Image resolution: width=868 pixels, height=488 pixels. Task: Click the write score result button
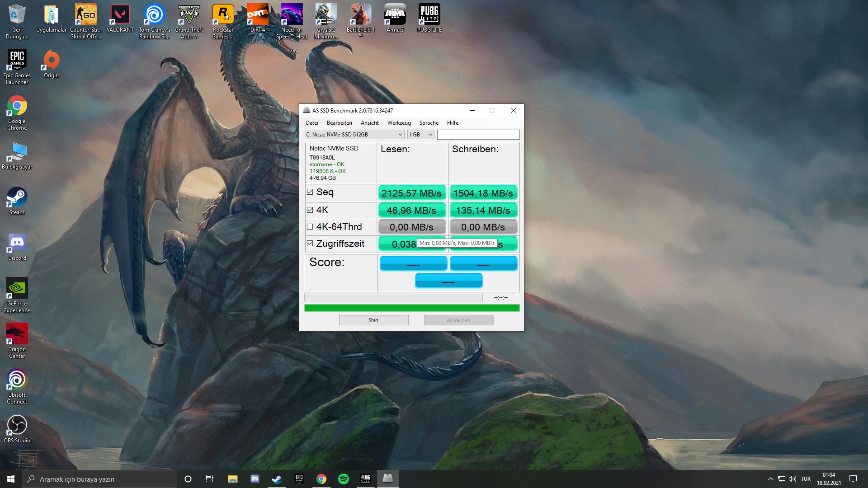click(483, 263)
